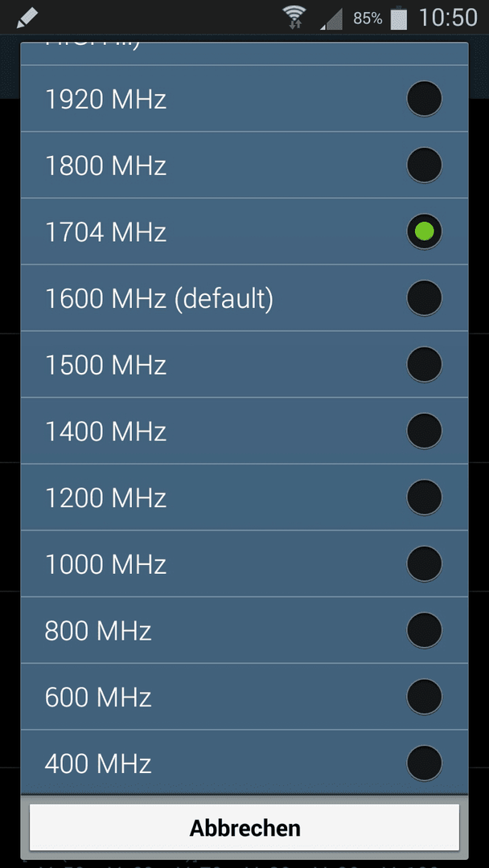Tap the partially visible top list item
Image resolution: width=489 pixels, height=868 pixels.
point(244,53)
